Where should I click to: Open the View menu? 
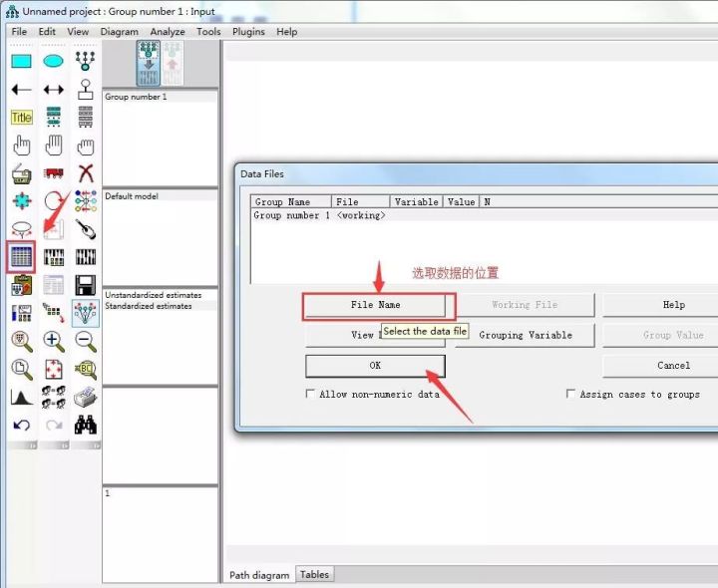78,32
